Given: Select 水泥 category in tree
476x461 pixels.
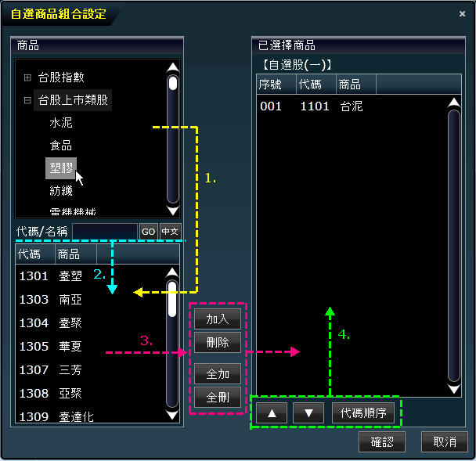Looking at the screenshot, I should pos(61,123).
